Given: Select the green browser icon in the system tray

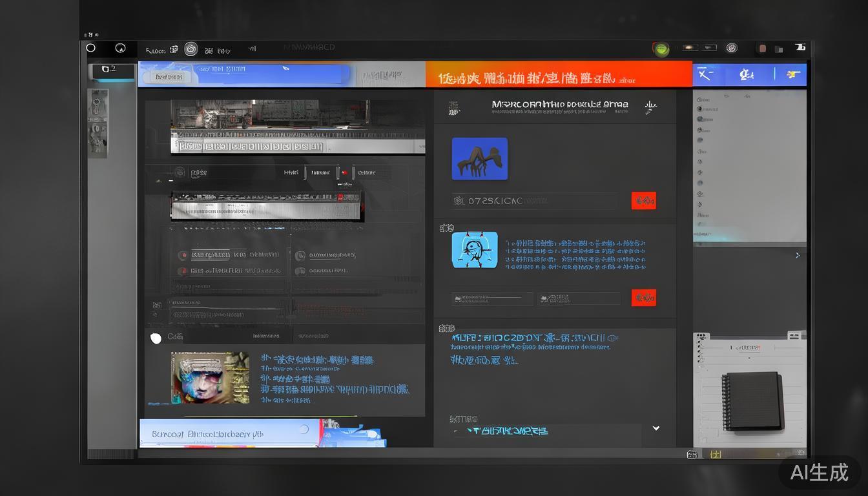Looking at the screenshot, I should [660, 48].
